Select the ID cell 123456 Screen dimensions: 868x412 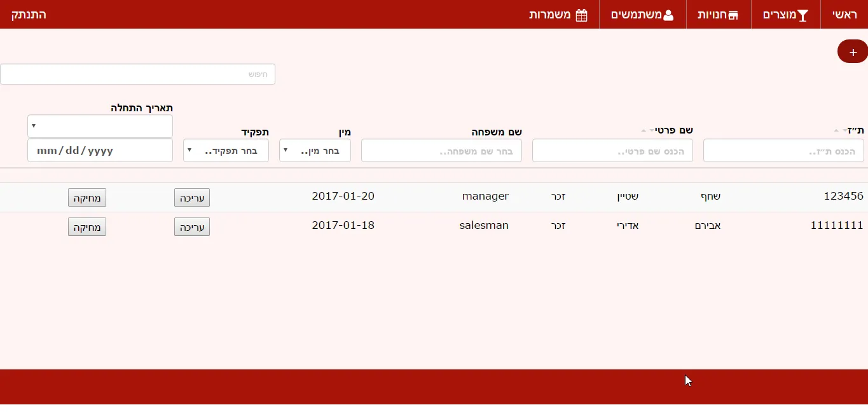(x=843, y=196)
